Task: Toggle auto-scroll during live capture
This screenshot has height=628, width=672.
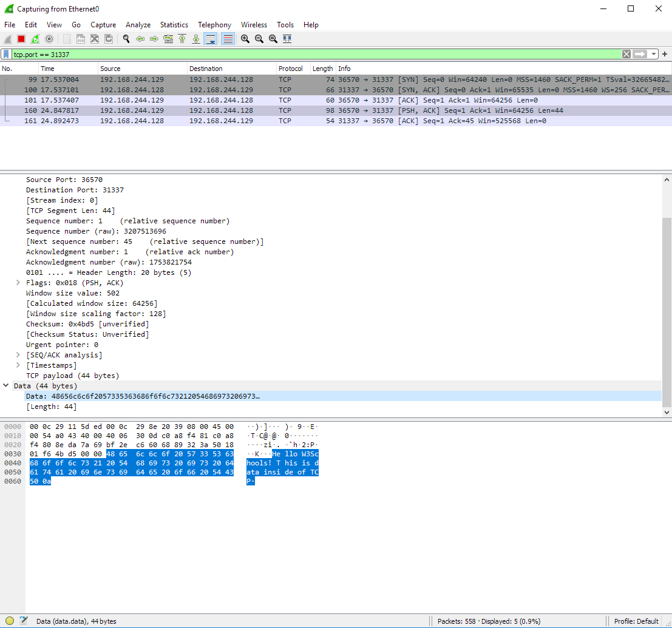Action: (210, 38)
